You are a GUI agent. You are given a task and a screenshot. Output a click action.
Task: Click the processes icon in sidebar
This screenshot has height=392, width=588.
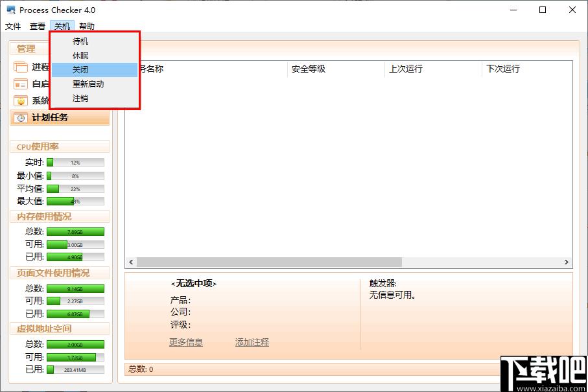coord(21,67)
